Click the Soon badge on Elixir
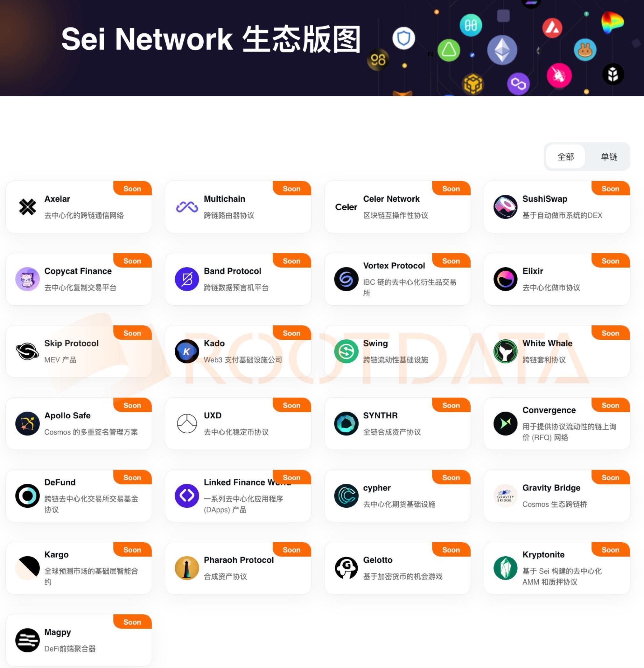The width and height of the screenshot is (644, 668). 610,261
